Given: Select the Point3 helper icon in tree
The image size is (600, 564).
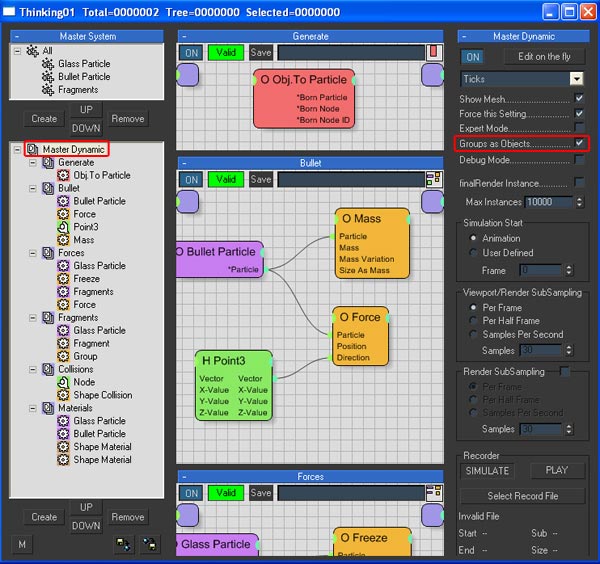Looking at the screenshot, I should [x=63, y=227].
